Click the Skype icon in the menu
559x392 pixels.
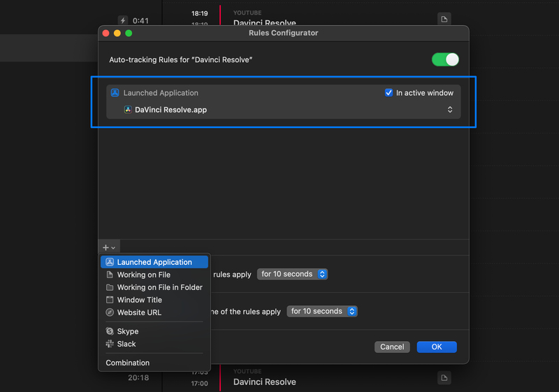[x=110, y=331]
